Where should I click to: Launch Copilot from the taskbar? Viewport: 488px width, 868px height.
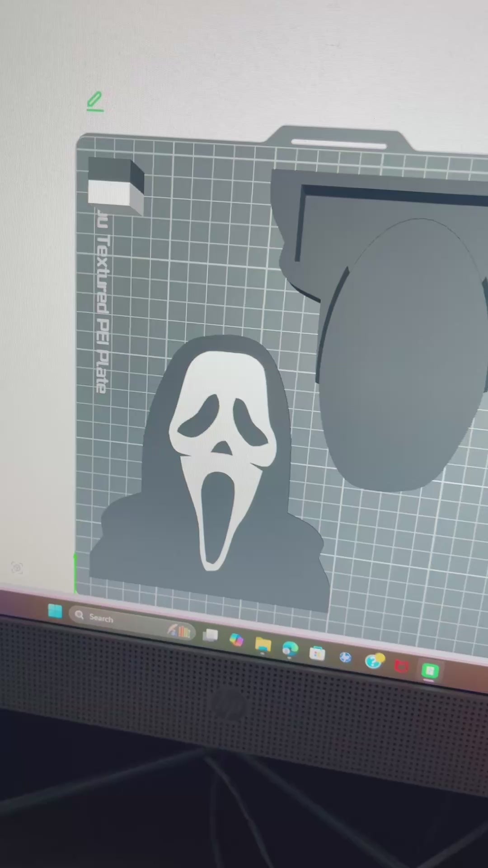(x=236, y=640)
